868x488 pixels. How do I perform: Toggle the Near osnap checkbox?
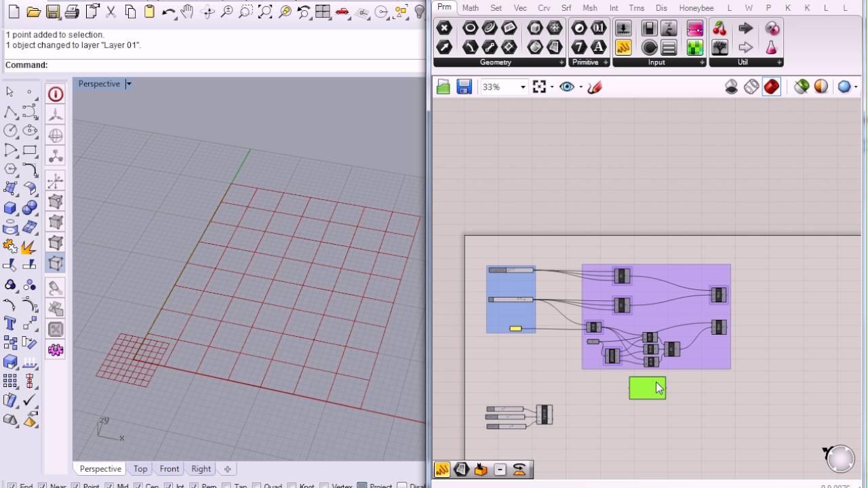[43, 486]
